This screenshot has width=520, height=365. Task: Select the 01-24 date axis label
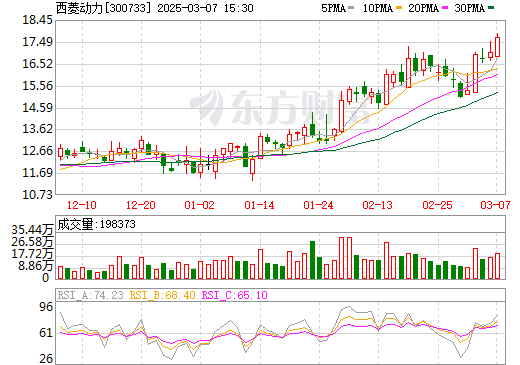[318, 205]
